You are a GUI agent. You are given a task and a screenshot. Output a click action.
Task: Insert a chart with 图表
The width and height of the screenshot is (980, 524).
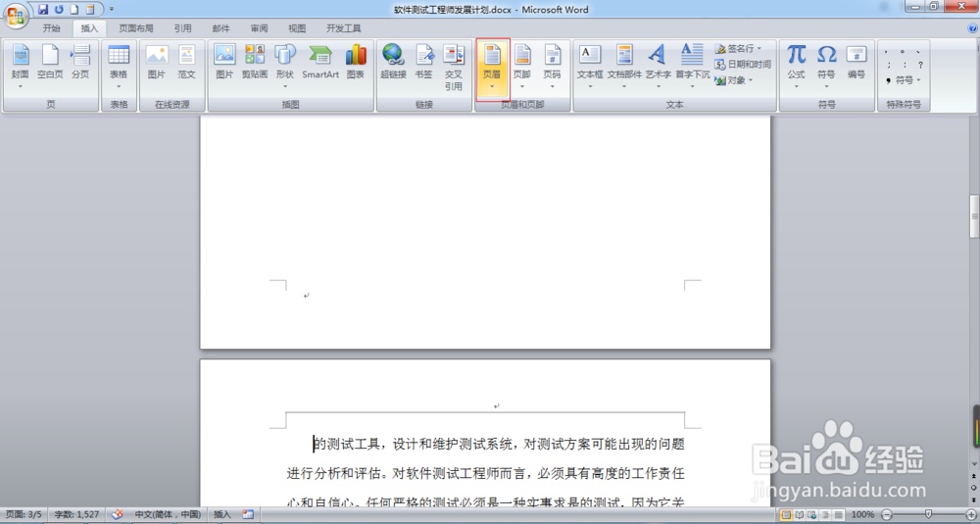[356, 63]
